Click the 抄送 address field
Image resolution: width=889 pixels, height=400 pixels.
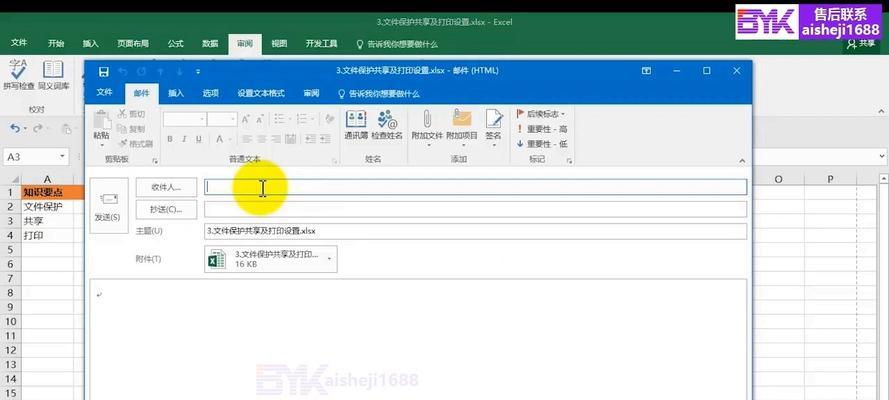[x=475, y=209]
